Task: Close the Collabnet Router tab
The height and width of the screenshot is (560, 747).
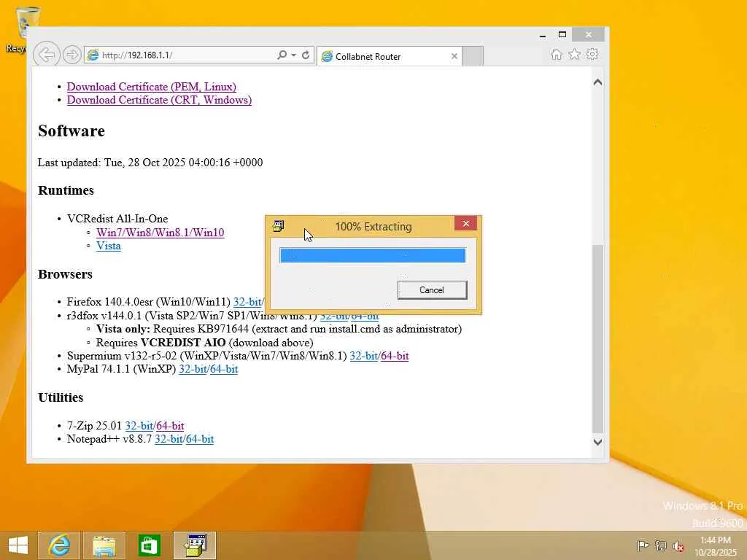Action: tap(454, 56)
